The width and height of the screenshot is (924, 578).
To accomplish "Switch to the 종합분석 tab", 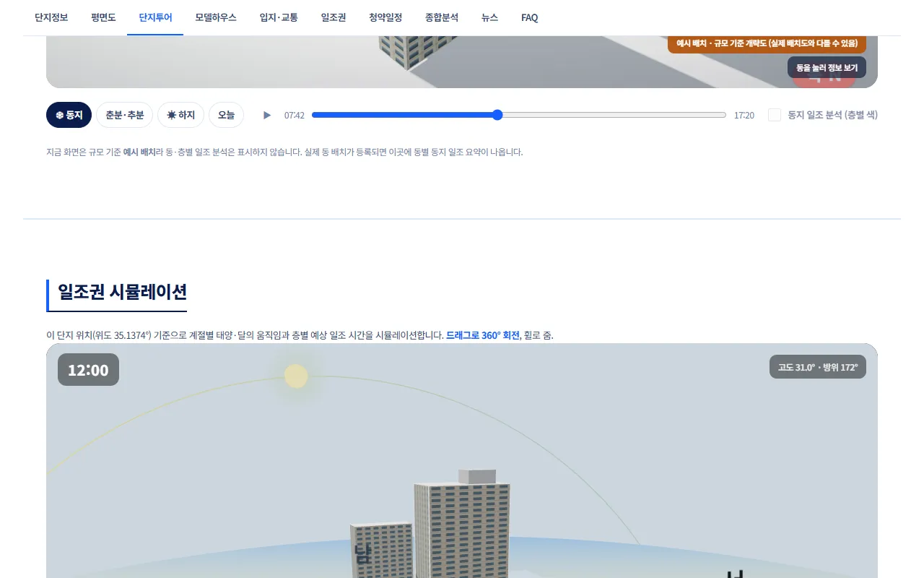I will click(x=442, y=17).
